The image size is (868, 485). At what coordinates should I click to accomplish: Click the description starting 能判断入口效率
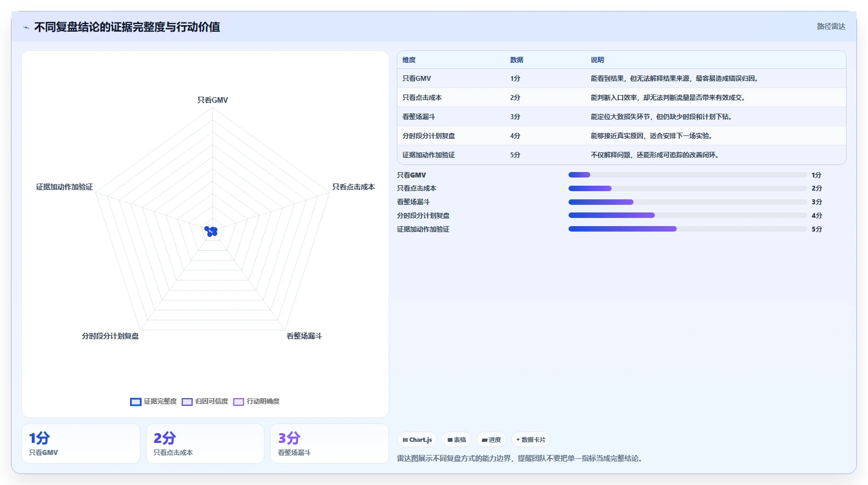[x=668, y=98]
